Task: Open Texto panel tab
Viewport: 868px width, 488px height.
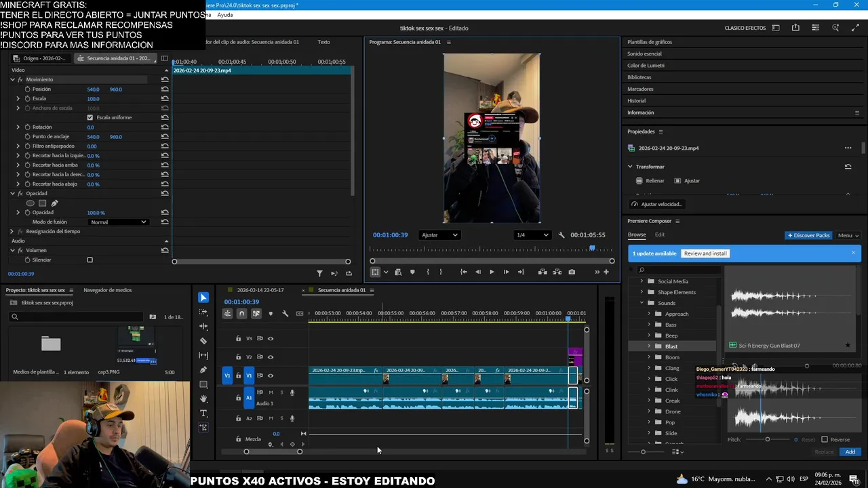Action: [x=324, y=42]
